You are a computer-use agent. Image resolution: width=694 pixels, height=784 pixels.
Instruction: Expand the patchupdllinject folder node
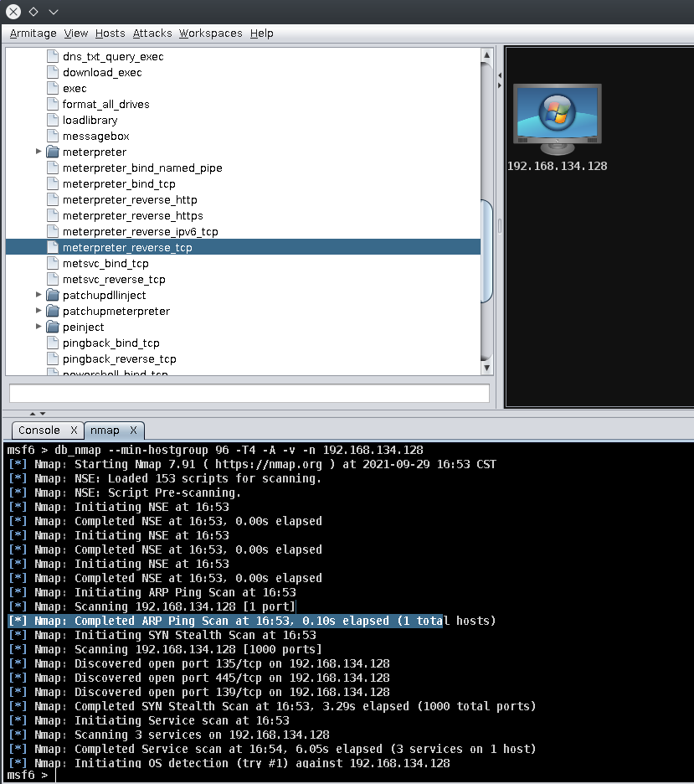(39, 295)
